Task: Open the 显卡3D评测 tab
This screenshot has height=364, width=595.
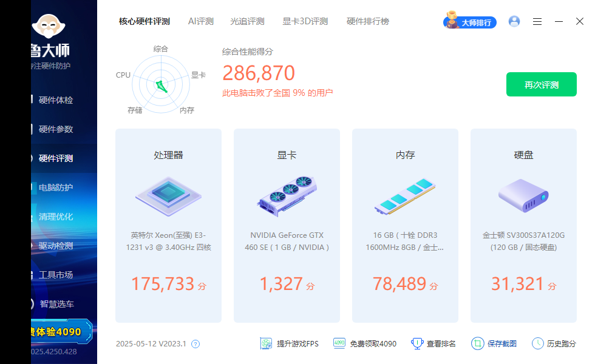Action: (x=305, y=21)
